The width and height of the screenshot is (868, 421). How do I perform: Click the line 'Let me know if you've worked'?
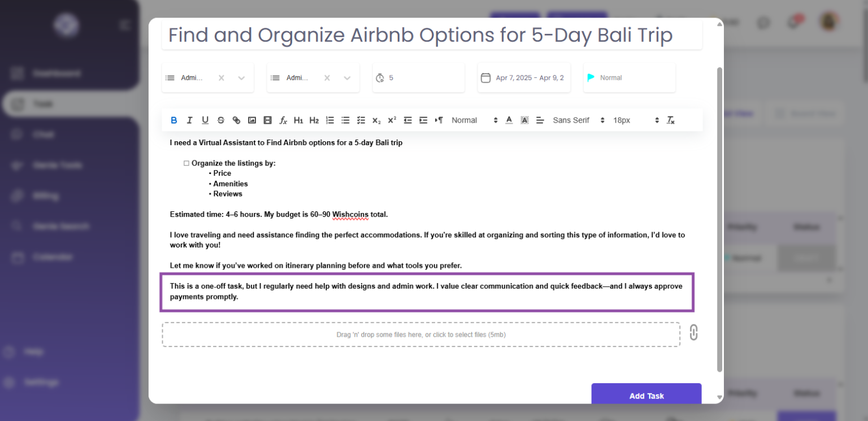tap(316, 266)
